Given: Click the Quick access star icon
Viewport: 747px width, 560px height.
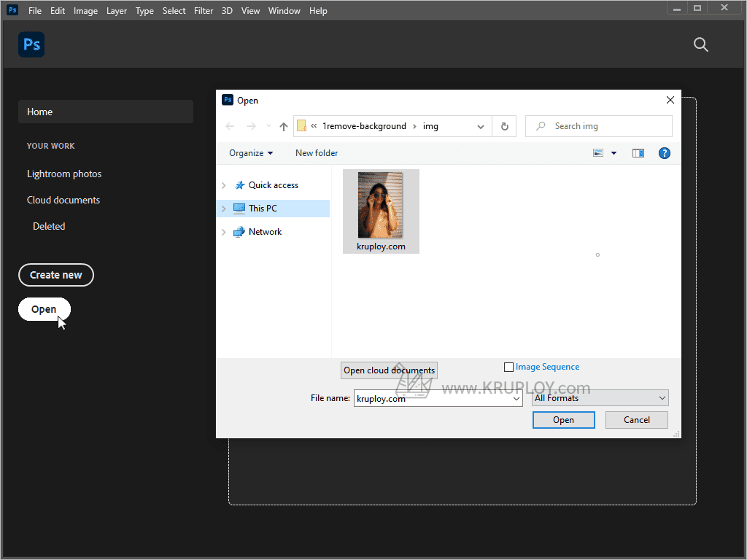Looking at the screenshot, I should point(239,185).
